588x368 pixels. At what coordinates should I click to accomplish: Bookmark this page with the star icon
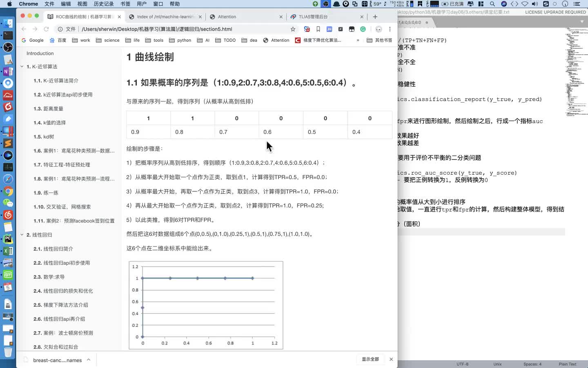293,29
